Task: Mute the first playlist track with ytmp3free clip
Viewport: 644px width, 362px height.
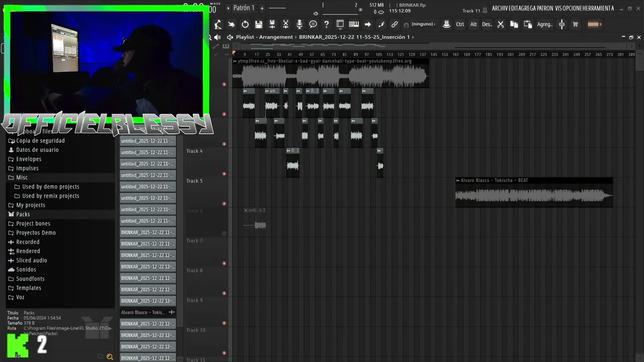Action: (224, 84)
